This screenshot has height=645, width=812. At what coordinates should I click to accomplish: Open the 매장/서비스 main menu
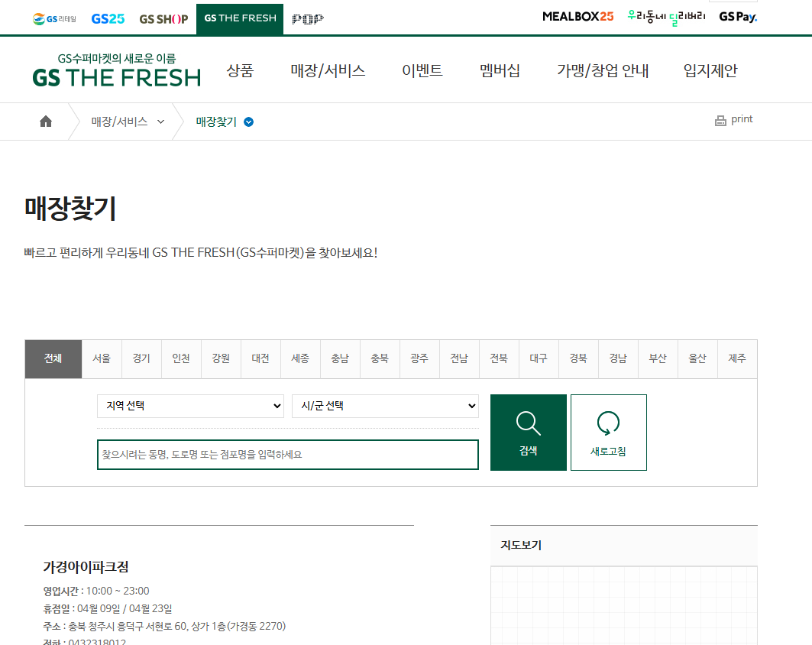[x=328, y=70]
